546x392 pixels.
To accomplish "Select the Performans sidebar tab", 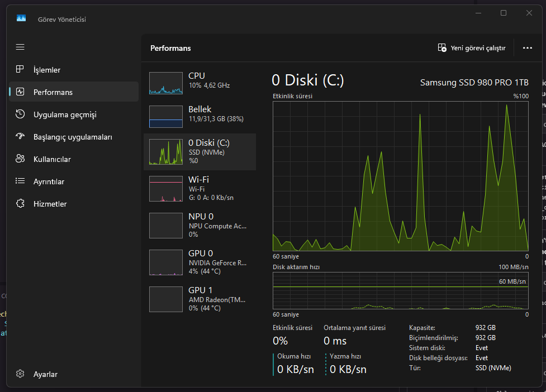I will (74, 92).
